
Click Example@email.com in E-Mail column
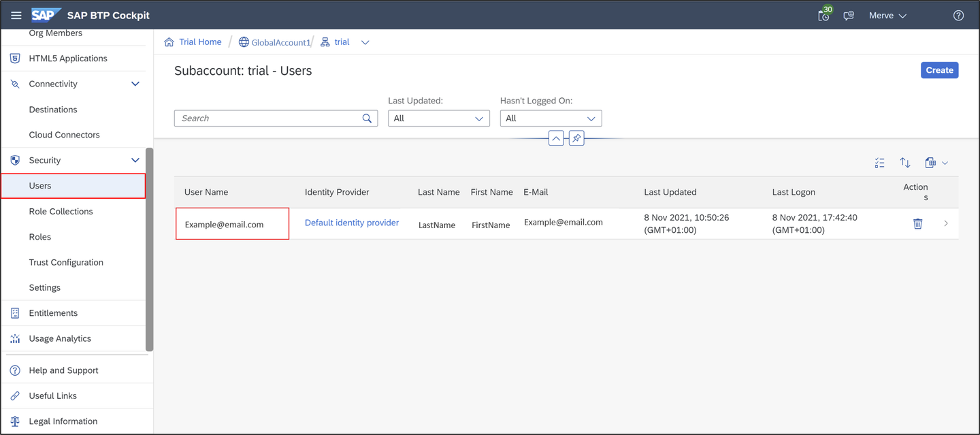click(563, 222)
